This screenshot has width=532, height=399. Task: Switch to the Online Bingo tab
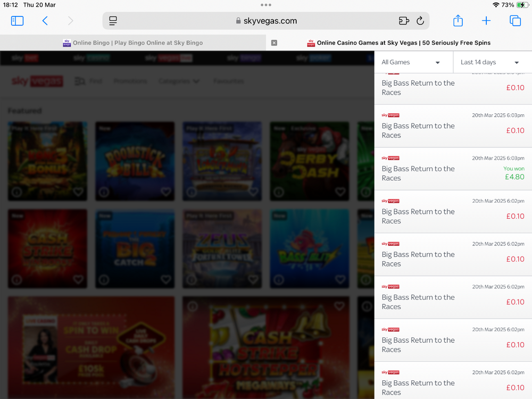(133, 43)
